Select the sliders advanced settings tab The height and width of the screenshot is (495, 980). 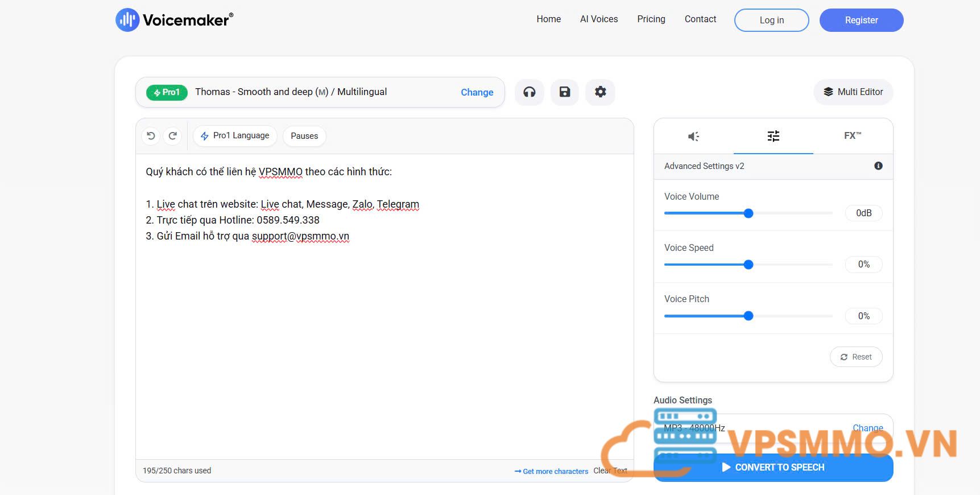pyautogui.click(x=773, y=137)
